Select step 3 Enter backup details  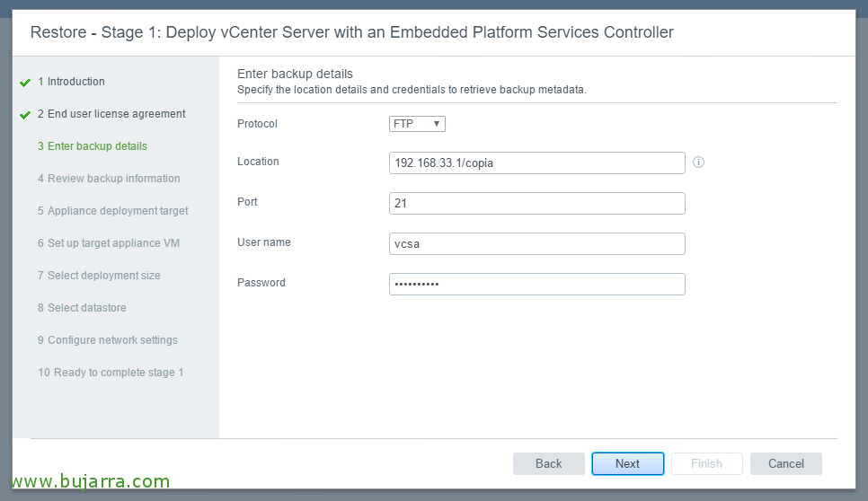click(x=93, y=146)
